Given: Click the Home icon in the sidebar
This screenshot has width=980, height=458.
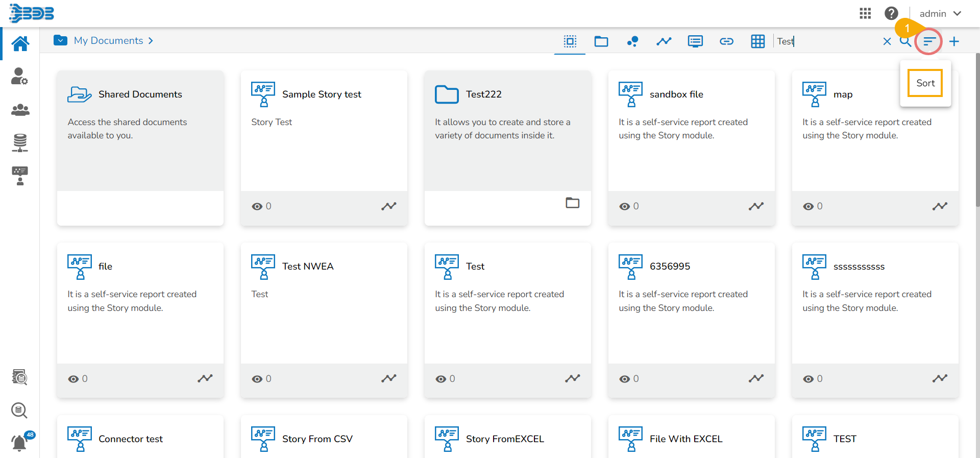Looking at the screenshot, I should 20,43.
